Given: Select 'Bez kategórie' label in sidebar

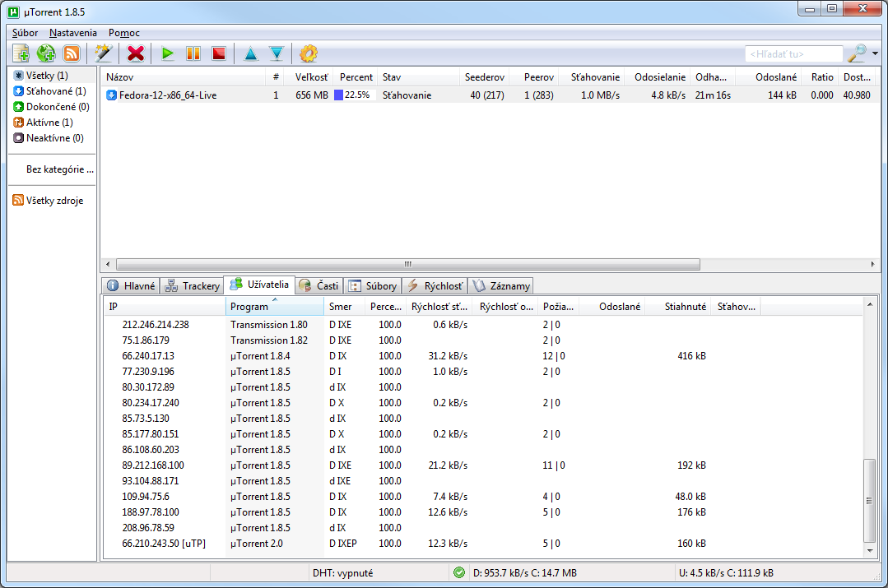Looking at the screenshot, I should [59, 169].
